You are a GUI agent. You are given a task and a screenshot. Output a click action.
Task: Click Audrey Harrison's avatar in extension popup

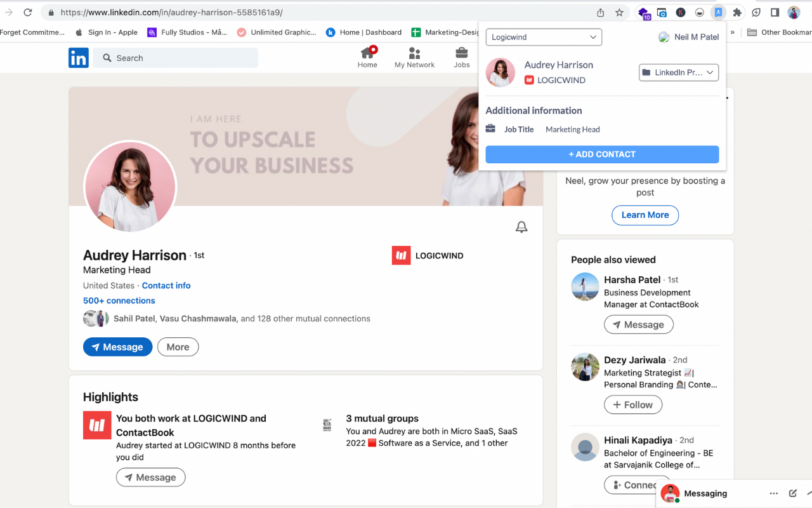tap(501, 72)
